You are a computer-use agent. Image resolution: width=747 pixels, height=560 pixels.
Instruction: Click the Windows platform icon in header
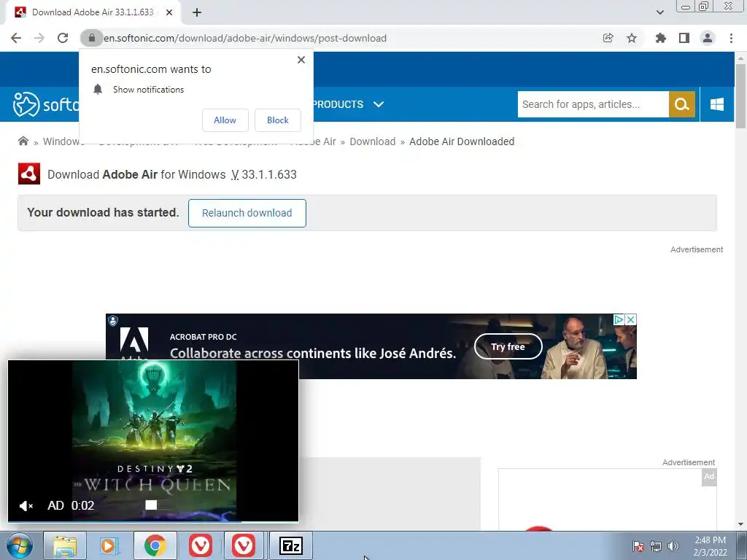(717, 104)
